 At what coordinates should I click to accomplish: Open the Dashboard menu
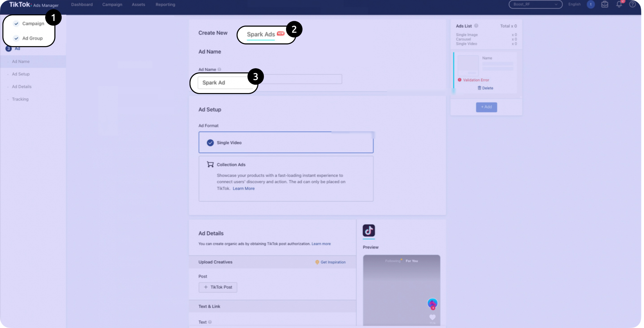click(x=82, y=4)
